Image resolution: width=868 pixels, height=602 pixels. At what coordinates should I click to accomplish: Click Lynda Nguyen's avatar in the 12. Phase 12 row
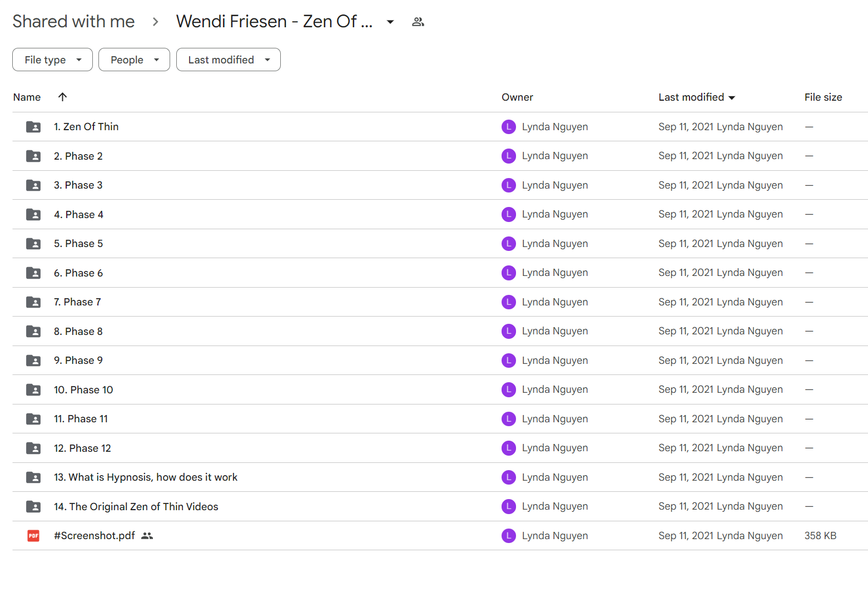(x=509, y=448)
